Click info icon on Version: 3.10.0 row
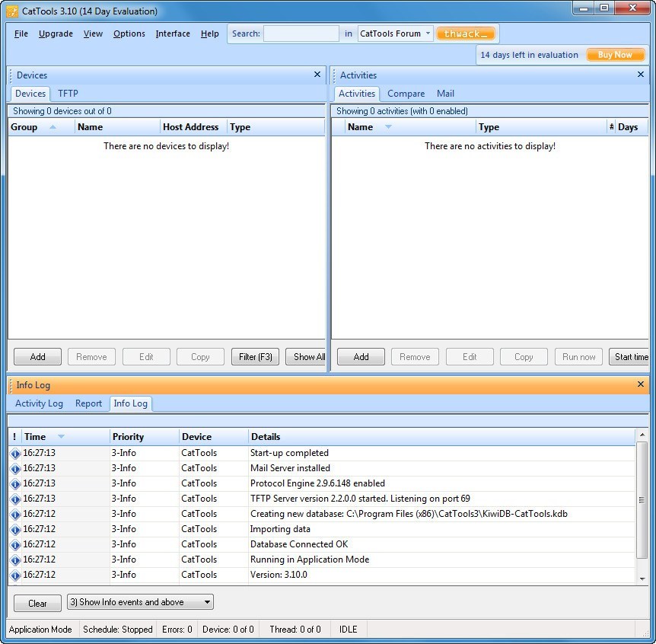The height and width of the screenshot is (644, 656). pyautogui.click(x=15, y=575)
